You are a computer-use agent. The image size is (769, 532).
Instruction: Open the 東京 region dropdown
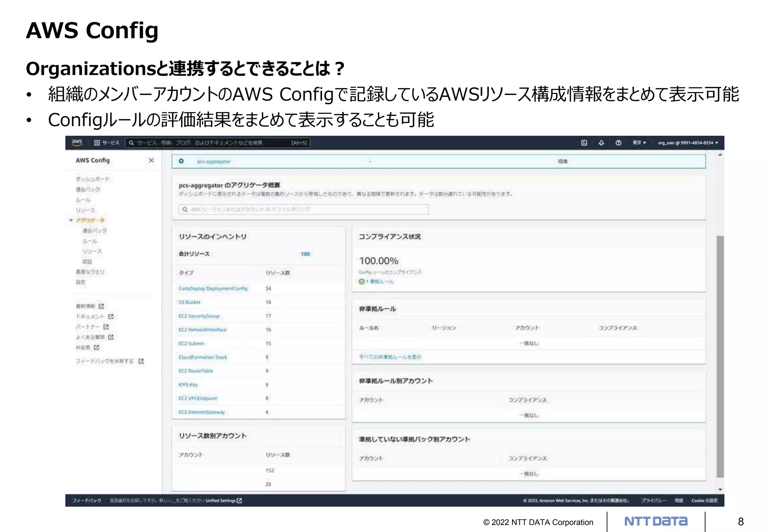(639, 143)
